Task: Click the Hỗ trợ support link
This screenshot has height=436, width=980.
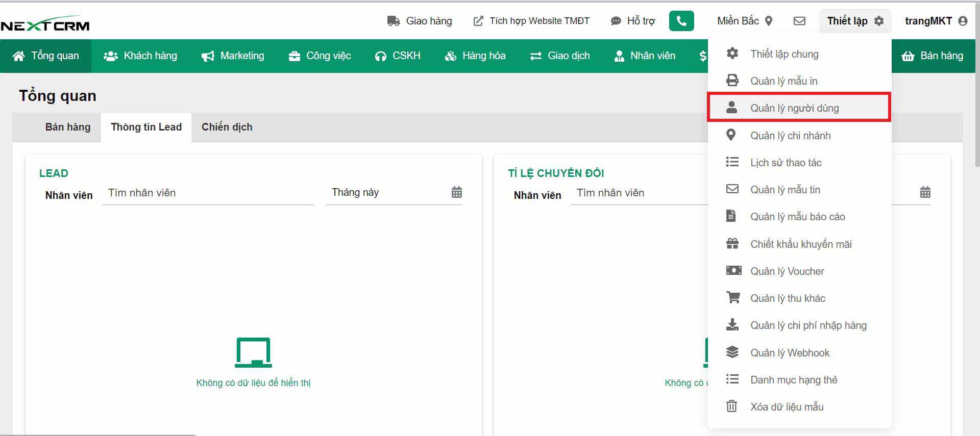Action: coord(633,21)
